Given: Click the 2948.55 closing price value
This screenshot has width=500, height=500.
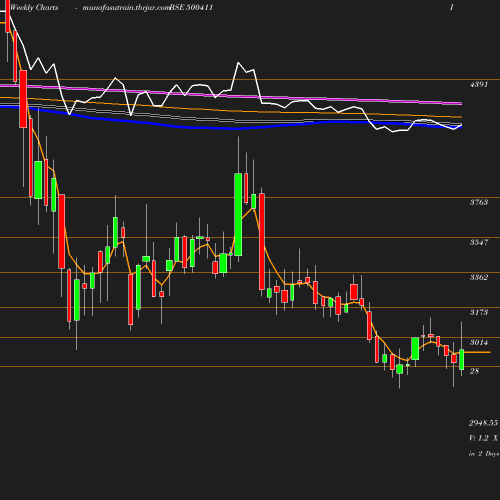Looking at the screenshot, I should point(484,423).
